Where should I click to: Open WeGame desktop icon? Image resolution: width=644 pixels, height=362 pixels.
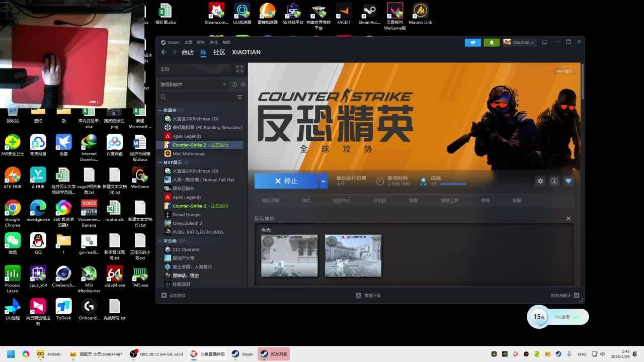(x=140, y=177)
